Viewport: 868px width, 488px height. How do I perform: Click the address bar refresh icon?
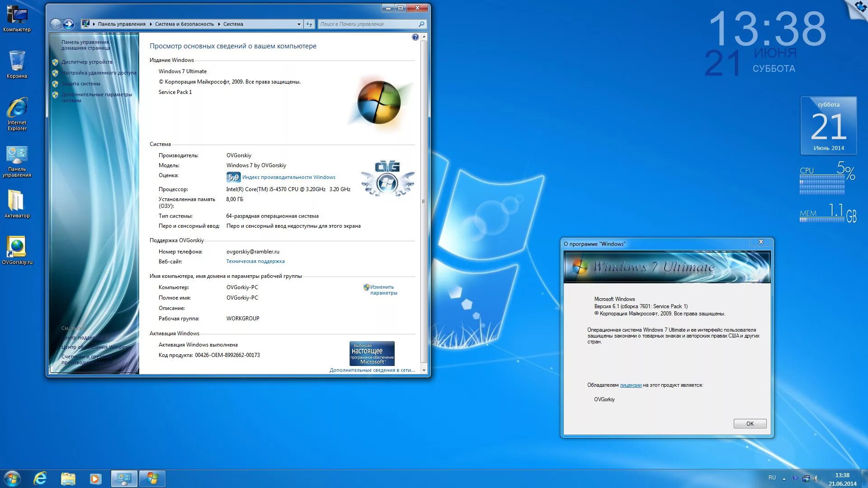click(x=309, y=24)
